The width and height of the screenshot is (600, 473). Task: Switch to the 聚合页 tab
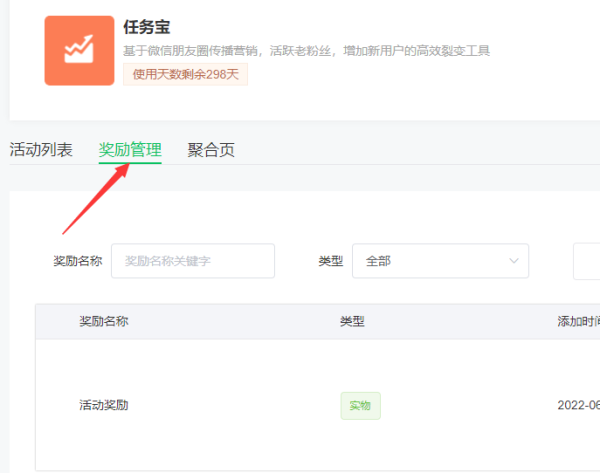(x=211, y=150)
